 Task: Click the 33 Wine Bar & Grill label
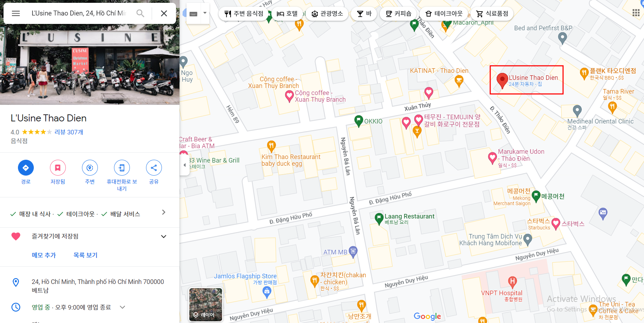click(x=215, y=160)
